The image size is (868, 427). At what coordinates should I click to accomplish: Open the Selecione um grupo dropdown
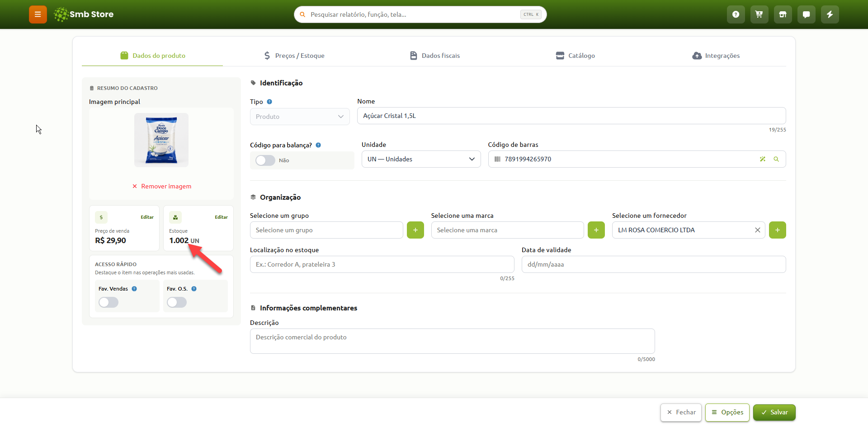(326, 230)
